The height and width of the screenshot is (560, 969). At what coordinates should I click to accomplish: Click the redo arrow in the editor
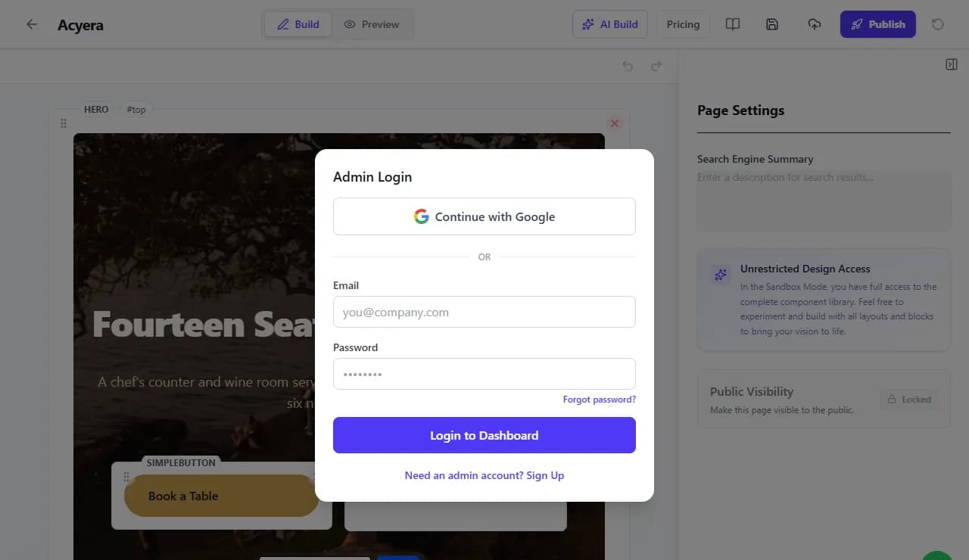click(x=656, y=66)
